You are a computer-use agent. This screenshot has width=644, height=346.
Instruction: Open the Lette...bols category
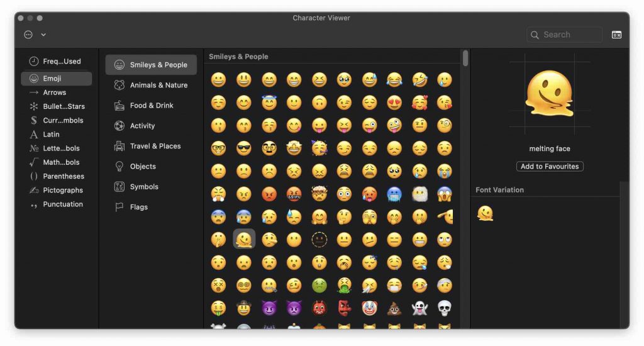56,148
